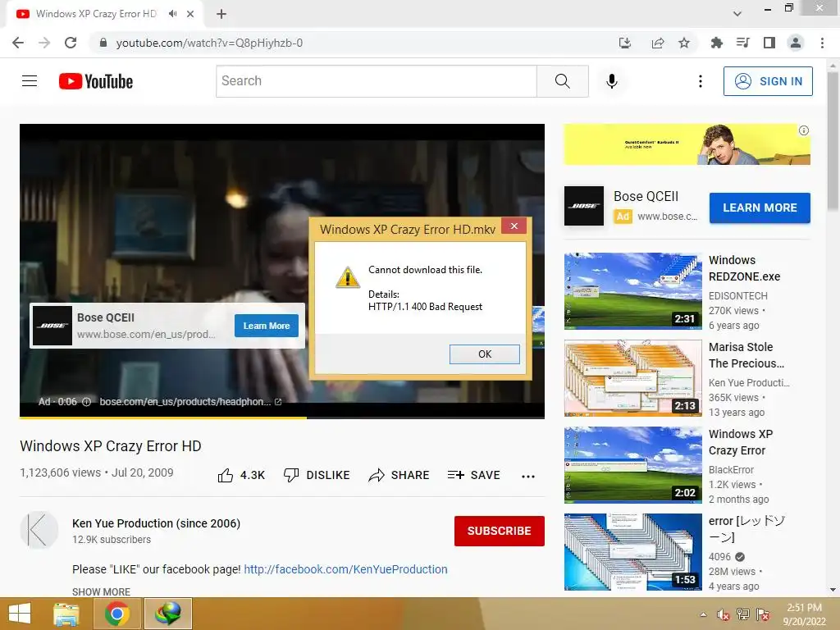Open a new browser tab
This screenshot has height=630, width=840.
coord(221,14)
